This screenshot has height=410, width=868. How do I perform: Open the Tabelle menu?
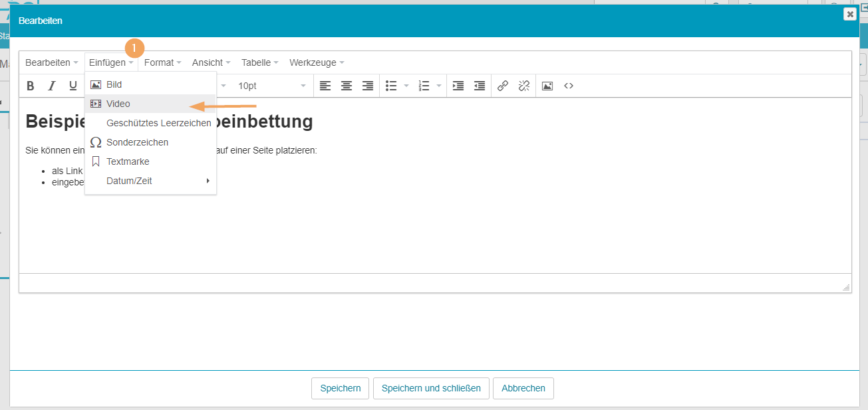[x=259, y=62]
